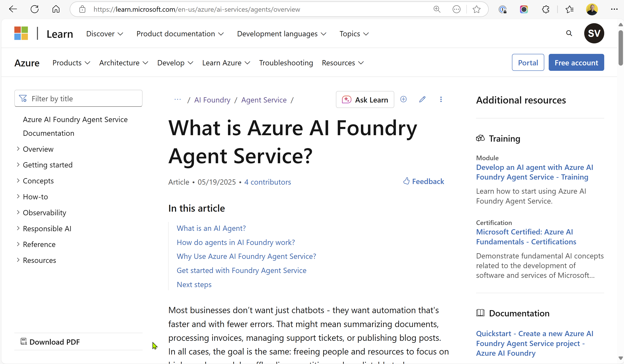
Task: Expand the Getting started tree node
Action: pos(18,165)
